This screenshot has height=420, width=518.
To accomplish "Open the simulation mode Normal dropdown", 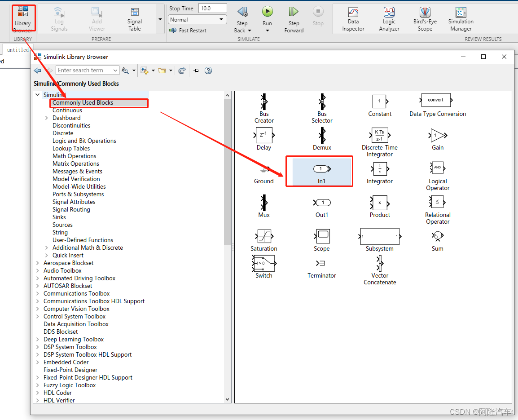I will pyautogui.click(x=197, y=19).
